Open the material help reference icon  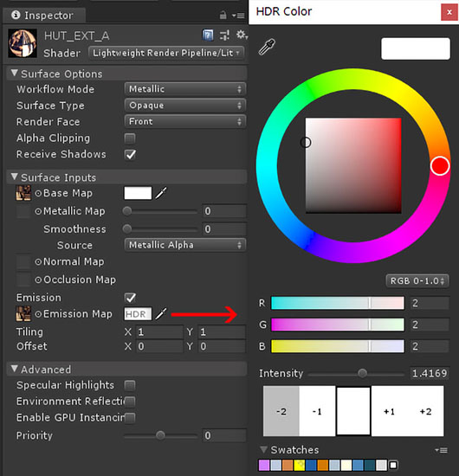[208, 35]
